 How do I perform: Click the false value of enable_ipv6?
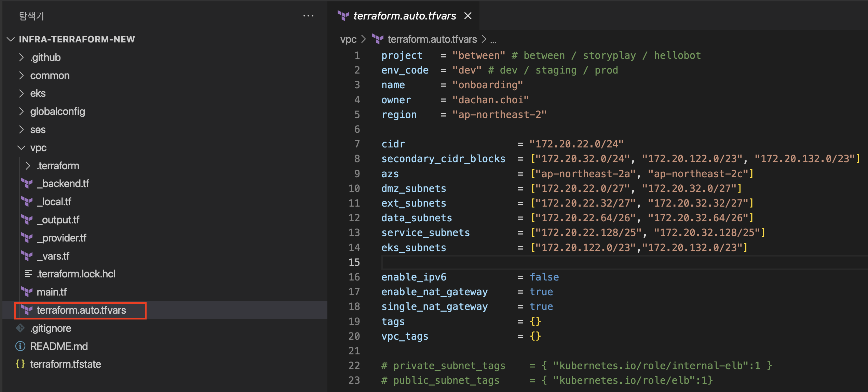point(544,277)
